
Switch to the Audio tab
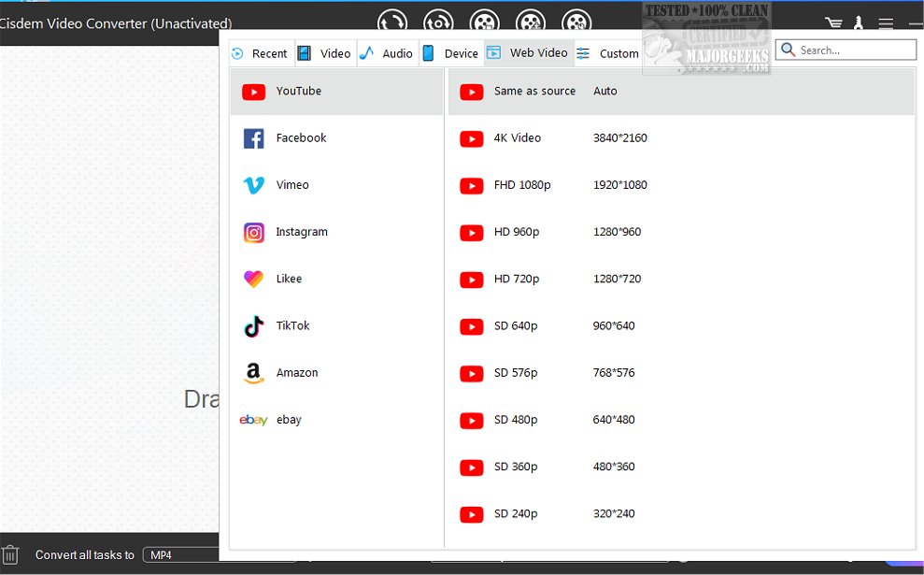pos(387,53)
